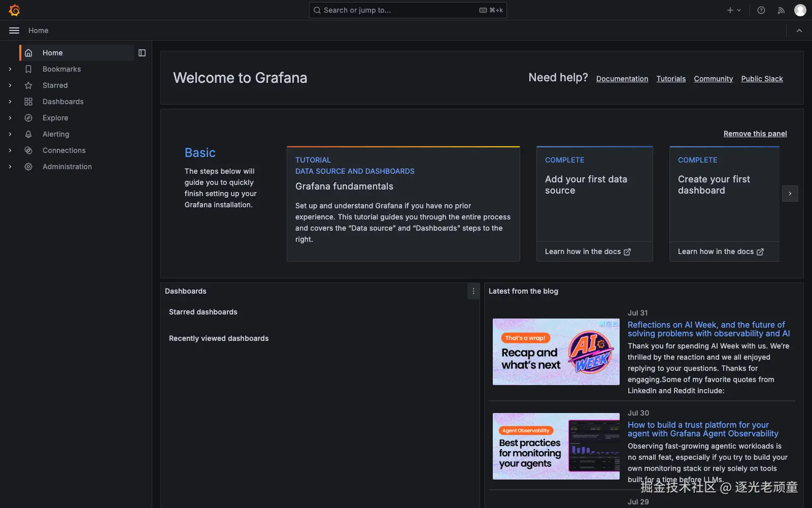This screenshot has width=812, height=508.
Task: Open the user profile avatar
Action: [x=800, y=10]
